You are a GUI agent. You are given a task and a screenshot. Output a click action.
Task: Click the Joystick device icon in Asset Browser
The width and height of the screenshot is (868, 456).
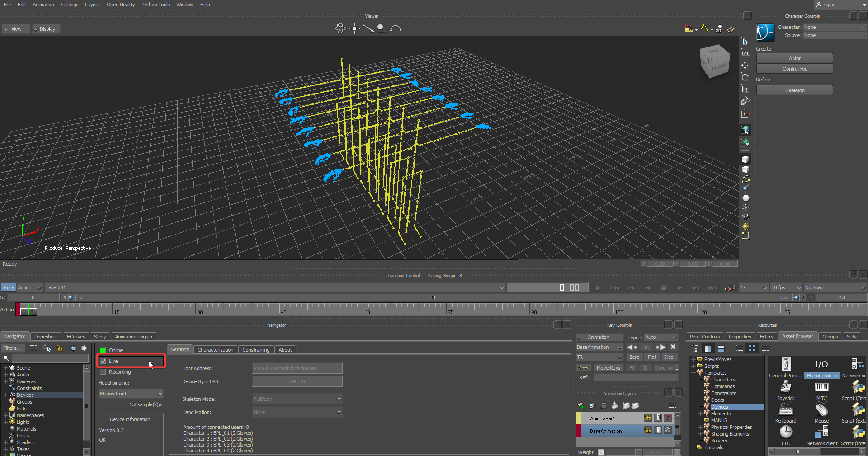coord(786,387)
